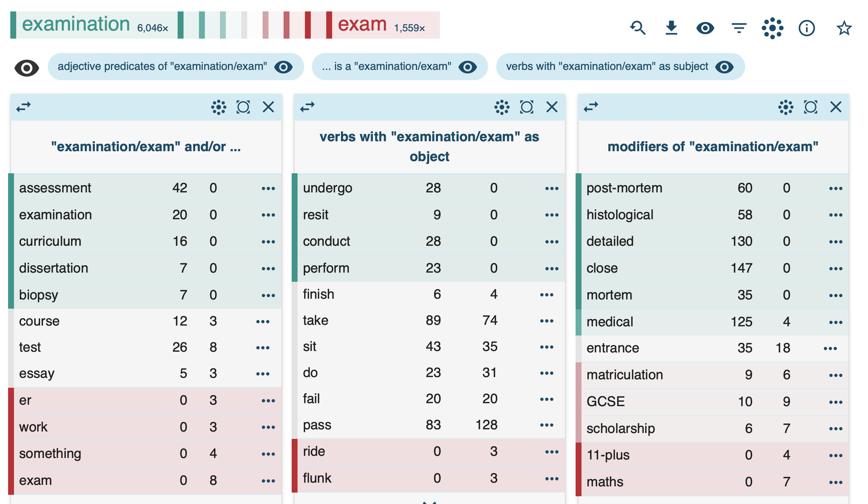Show the visualization for the 'verbs as object' panel
868x504 pixels.
(502, 107)
